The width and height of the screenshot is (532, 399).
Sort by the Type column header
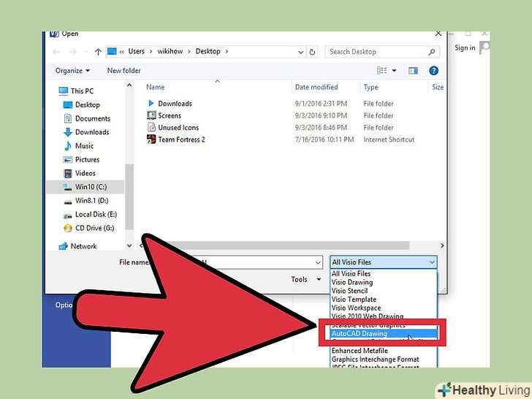pos(370,87)
